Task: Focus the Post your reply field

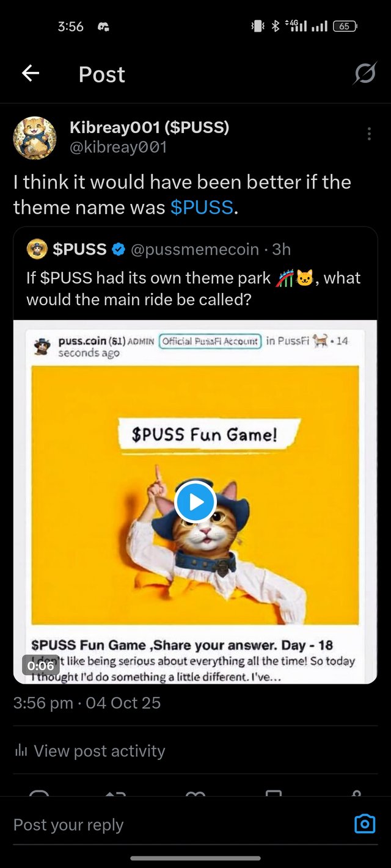Action: coord(177,825)
